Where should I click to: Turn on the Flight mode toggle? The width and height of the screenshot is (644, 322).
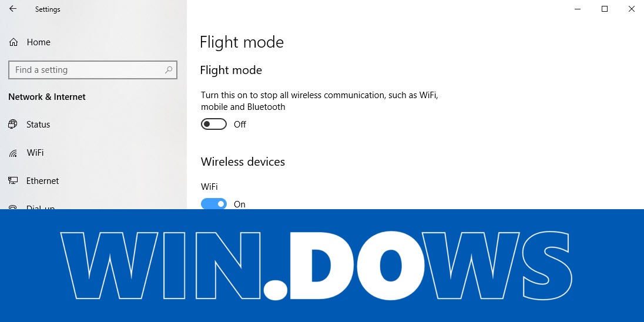pos(213,124)
